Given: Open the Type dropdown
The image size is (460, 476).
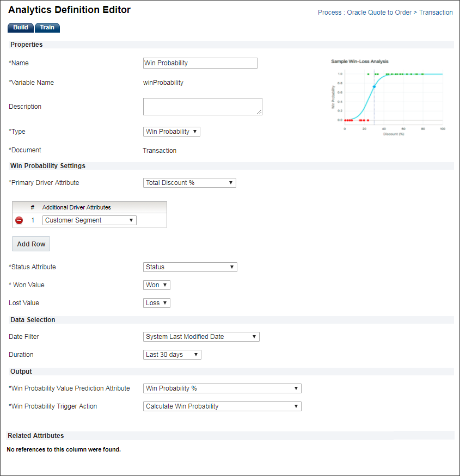Looking at the screenshot, I should (171, 132).
